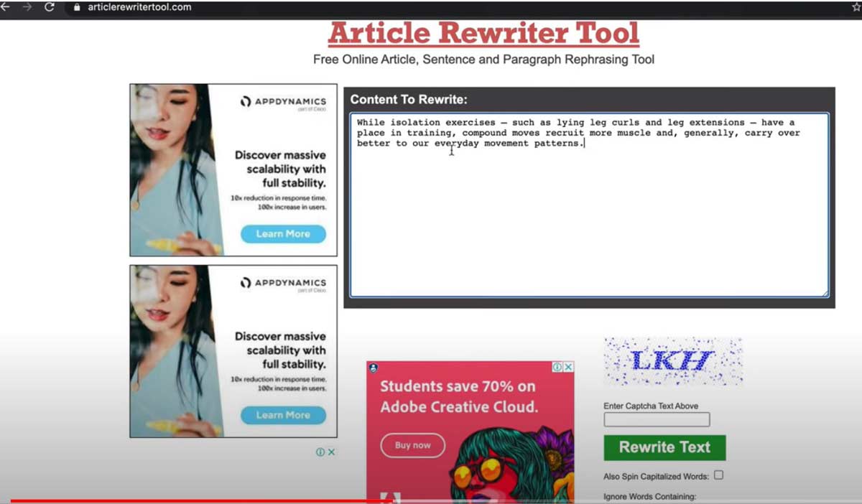The width and height of the screenshot is (862, 504).
Task: Click Learn More on the top AppDynamics ad
Action: (283, 234)
